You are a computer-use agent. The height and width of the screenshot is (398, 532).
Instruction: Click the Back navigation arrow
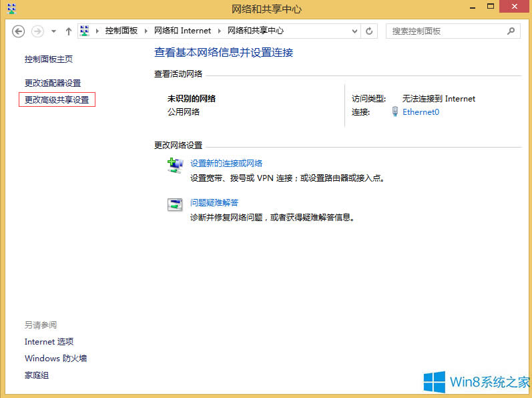coord(19,31)
